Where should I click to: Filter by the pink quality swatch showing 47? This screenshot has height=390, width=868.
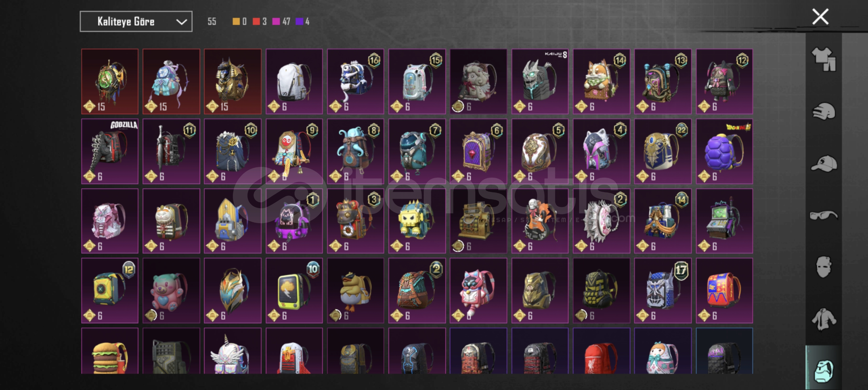[x=281, y=22]
